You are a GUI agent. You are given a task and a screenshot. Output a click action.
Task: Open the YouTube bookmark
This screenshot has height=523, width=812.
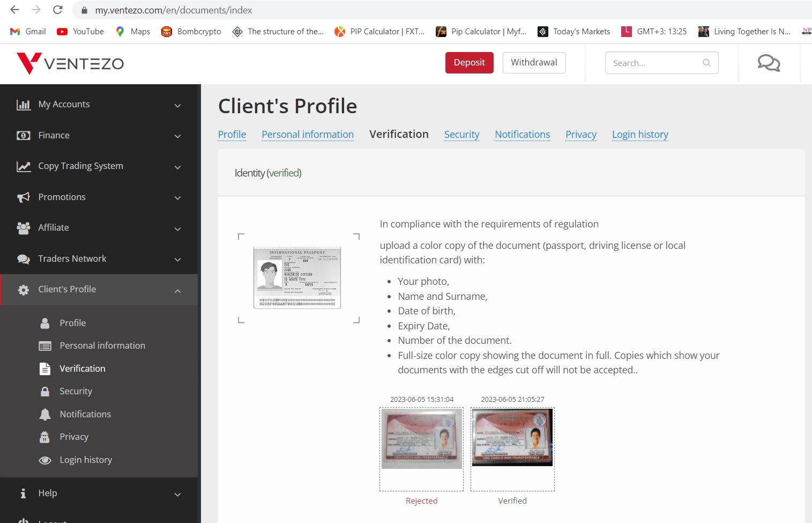(x=80, y=32)
